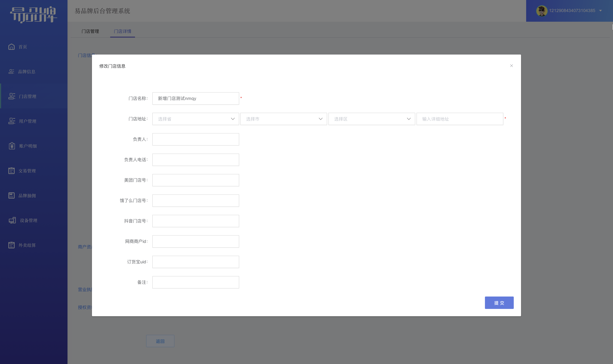
Task: Open 品牌信息 via its sidebar icon
Action: click(11, 71)
